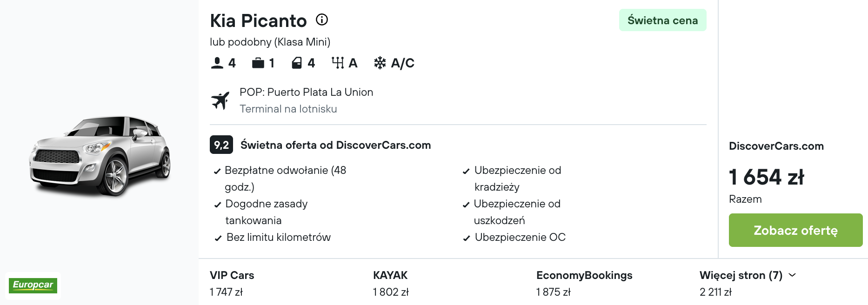Viewport: 868px width, 305px height.
Task: Click the chevron beside Więcej stron
Action: (x=792, y=275)
